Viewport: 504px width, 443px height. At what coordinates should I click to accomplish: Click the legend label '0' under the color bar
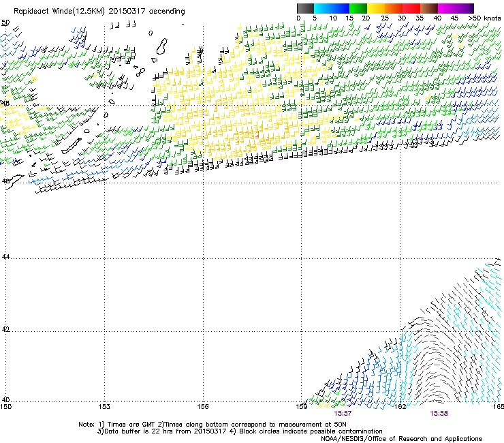298,18
